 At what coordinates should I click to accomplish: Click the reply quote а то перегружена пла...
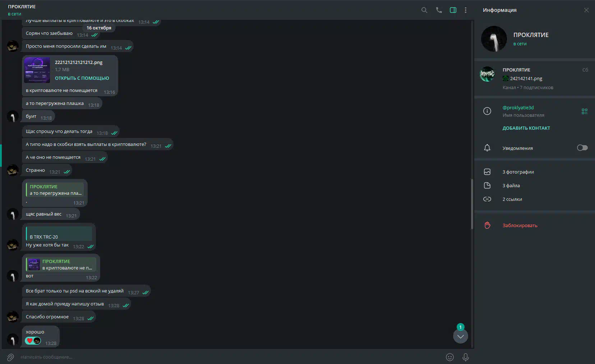[55, 190]
